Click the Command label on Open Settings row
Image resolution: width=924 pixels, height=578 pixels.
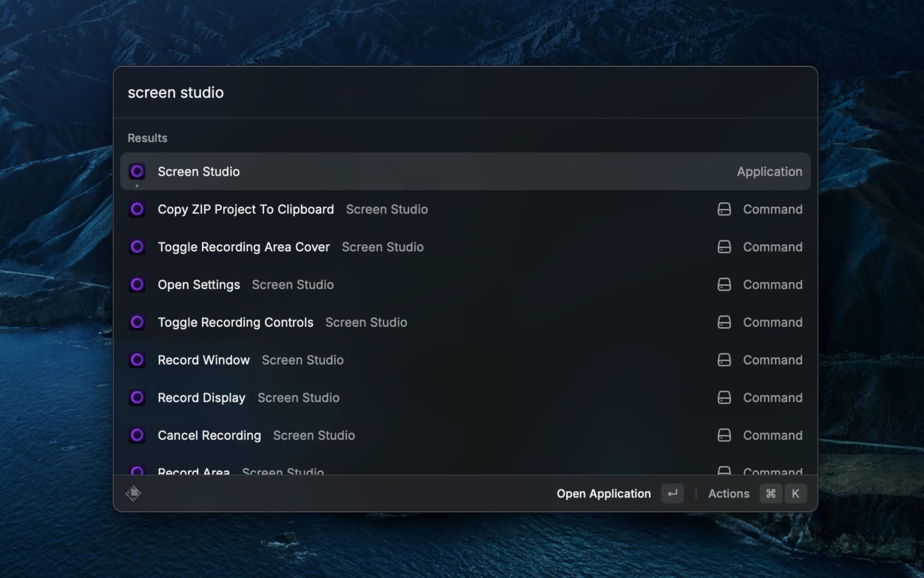(x=772, y=285)
